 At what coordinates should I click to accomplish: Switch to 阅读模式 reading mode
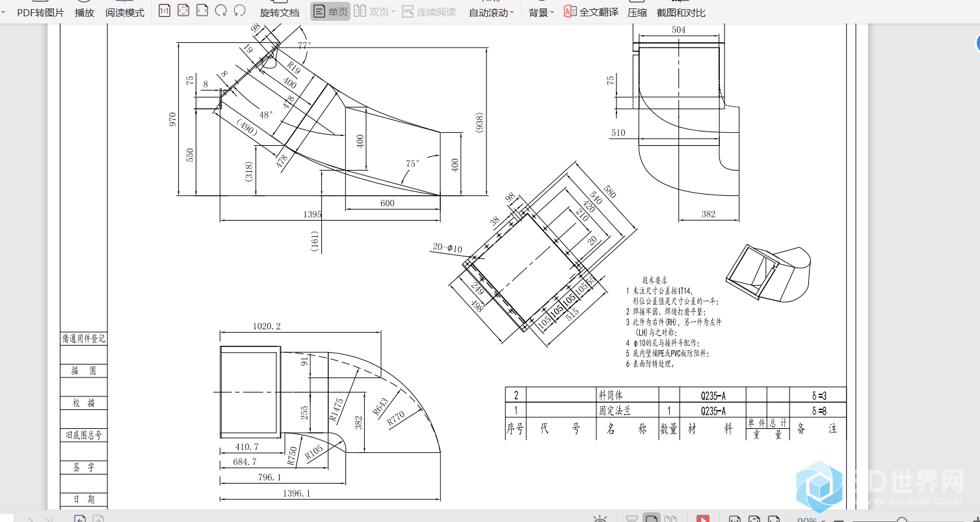click(x=125, y=12)
